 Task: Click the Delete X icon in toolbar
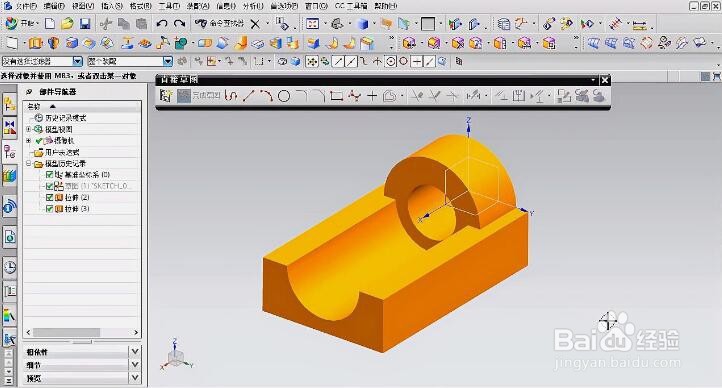click(x=255, y=24)
